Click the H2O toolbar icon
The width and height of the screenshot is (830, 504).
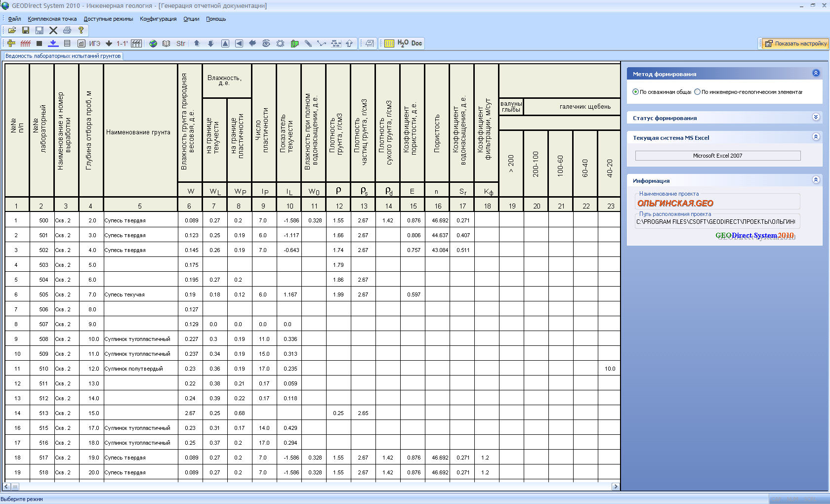(403, 43)
